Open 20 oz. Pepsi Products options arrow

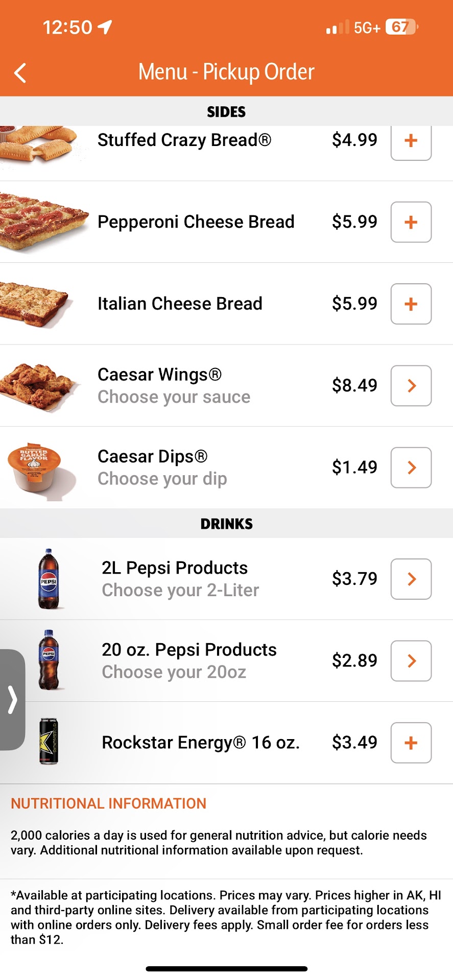point(411,661)
